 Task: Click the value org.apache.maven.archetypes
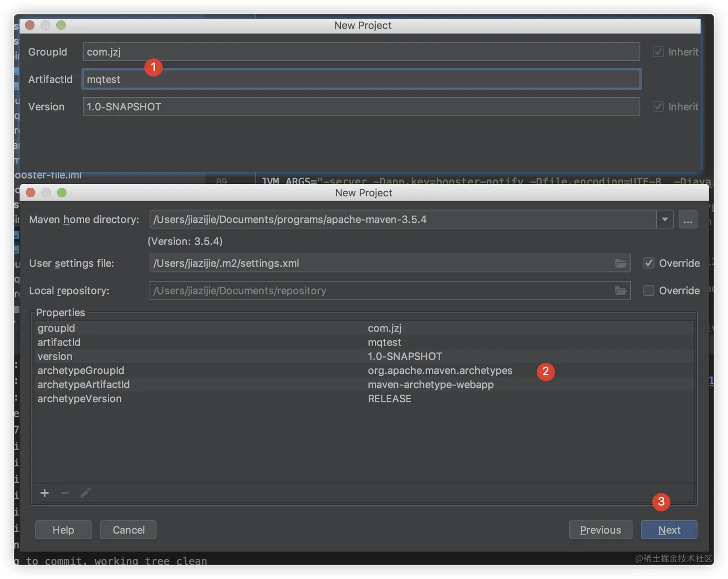(440, 371)
